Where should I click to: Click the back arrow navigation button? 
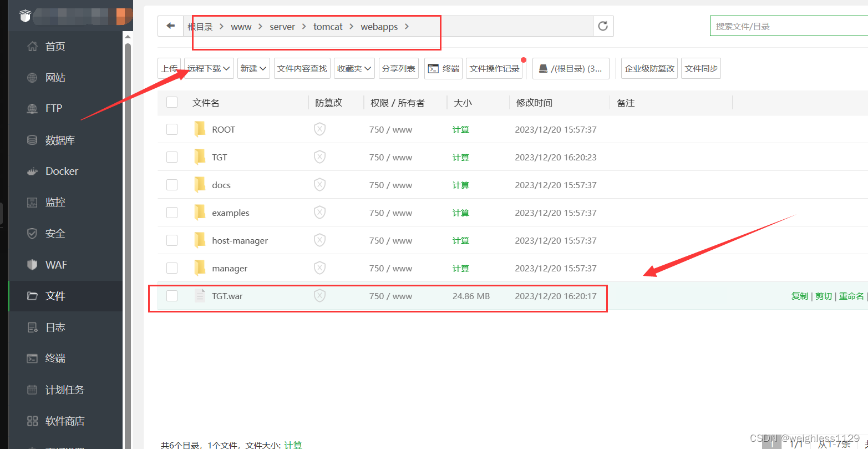(x=171, y=26)
